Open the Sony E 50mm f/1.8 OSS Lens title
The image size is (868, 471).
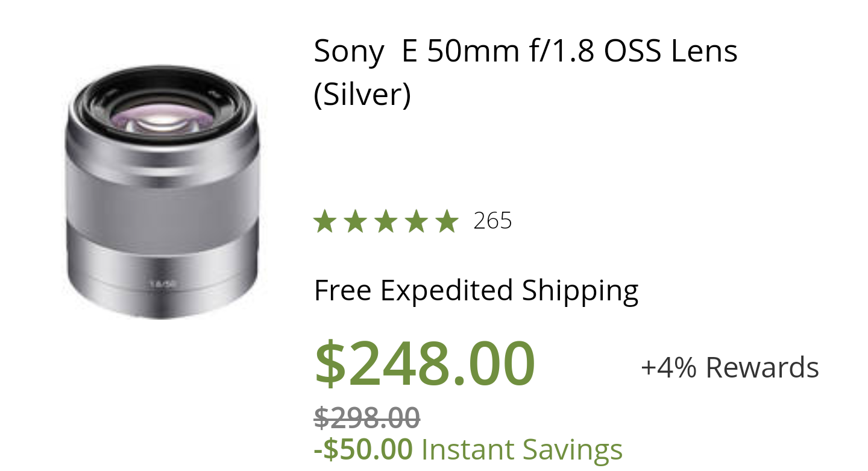pos(526,73)
